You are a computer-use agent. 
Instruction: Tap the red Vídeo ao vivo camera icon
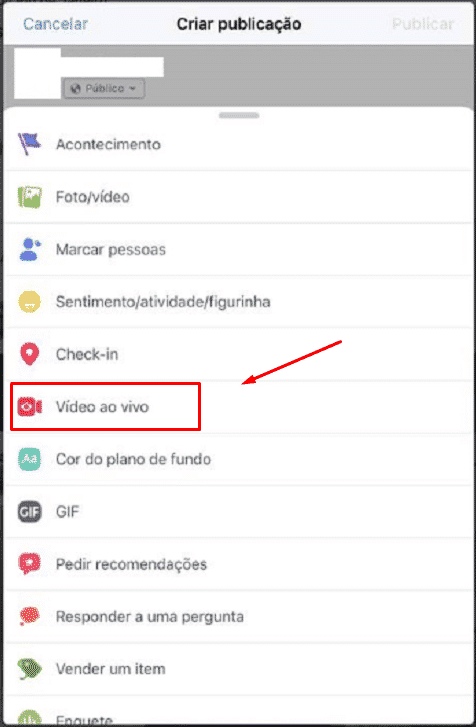pos(29,407)
